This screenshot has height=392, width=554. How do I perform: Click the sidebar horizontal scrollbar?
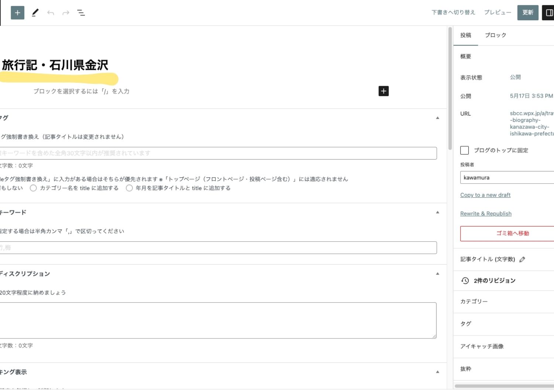(x=504, y=386)
